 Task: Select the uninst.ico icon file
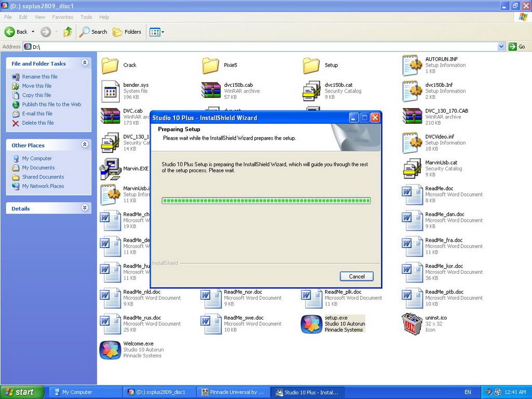412,324
